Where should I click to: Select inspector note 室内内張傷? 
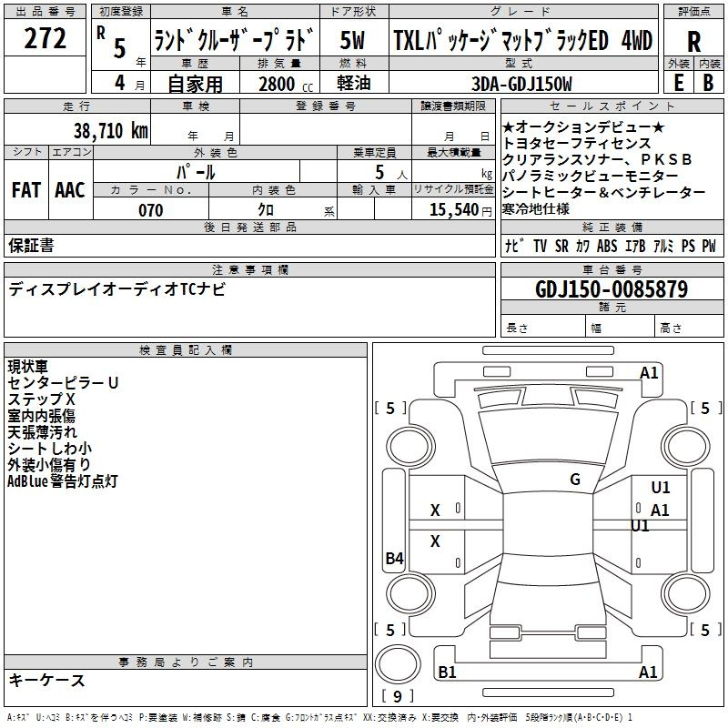tap(41, 416)
